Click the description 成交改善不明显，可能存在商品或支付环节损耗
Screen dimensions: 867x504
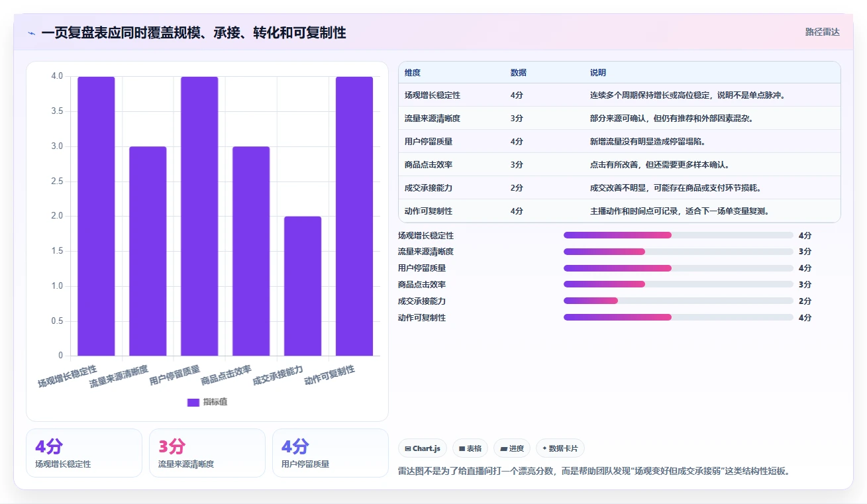pos(676,188)
